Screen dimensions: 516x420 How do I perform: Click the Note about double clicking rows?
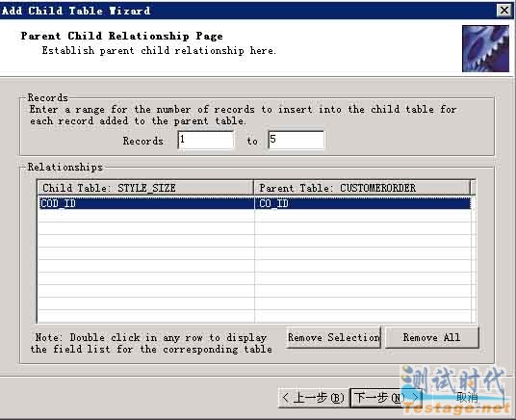pos(151,343)
